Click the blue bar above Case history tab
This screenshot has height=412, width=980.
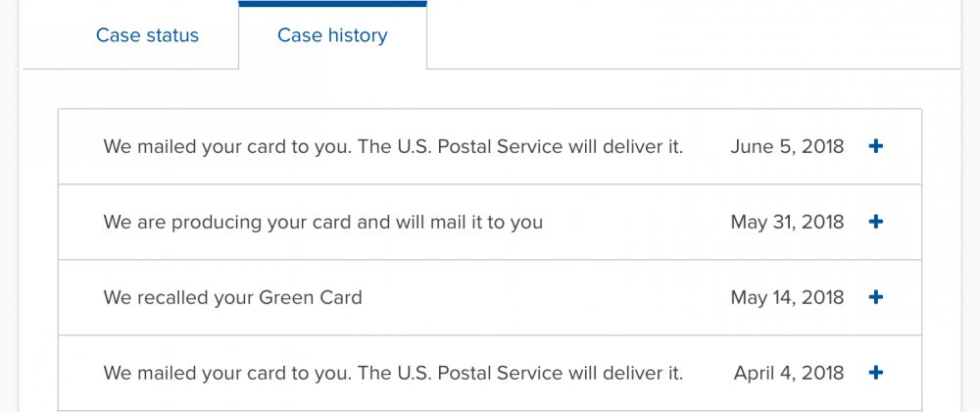click(x=332, y=4)
